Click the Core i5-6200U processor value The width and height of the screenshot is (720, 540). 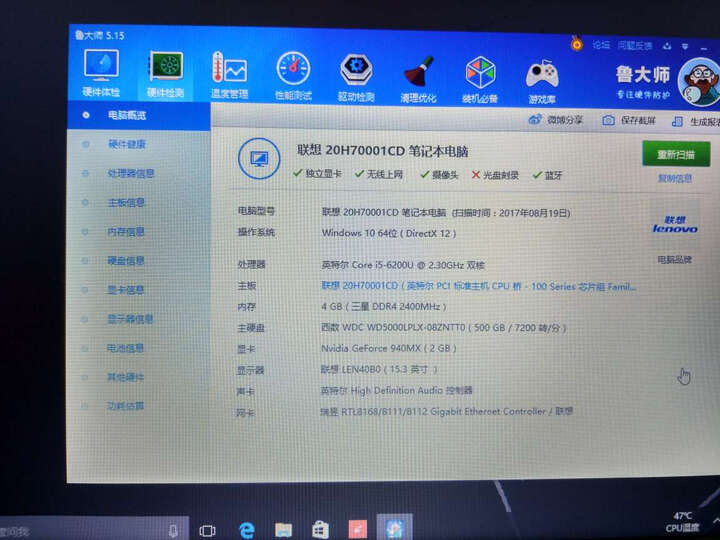[403, 265]
